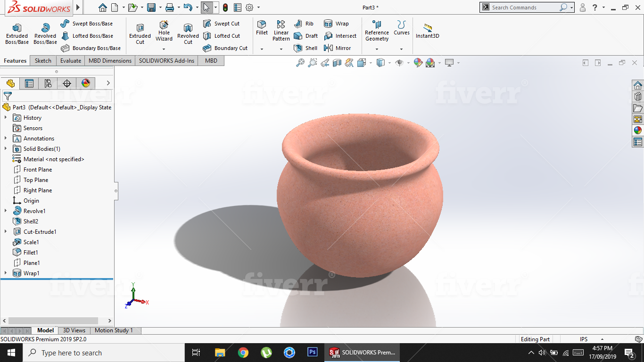This screenshot has width=644, height=362.
Task: Activate the Instant3D tool
Action: (427, 31)
